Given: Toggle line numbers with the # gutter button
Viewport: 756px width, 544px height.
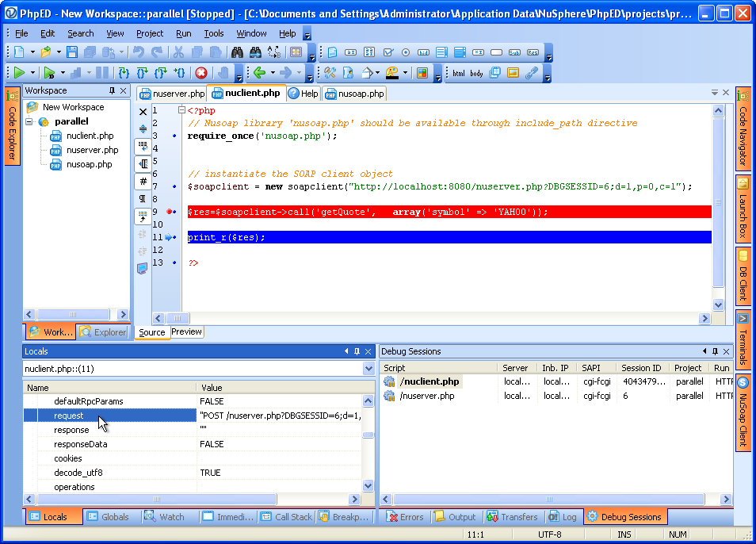Looking at the screenshot, I should [x=143, y=181].
